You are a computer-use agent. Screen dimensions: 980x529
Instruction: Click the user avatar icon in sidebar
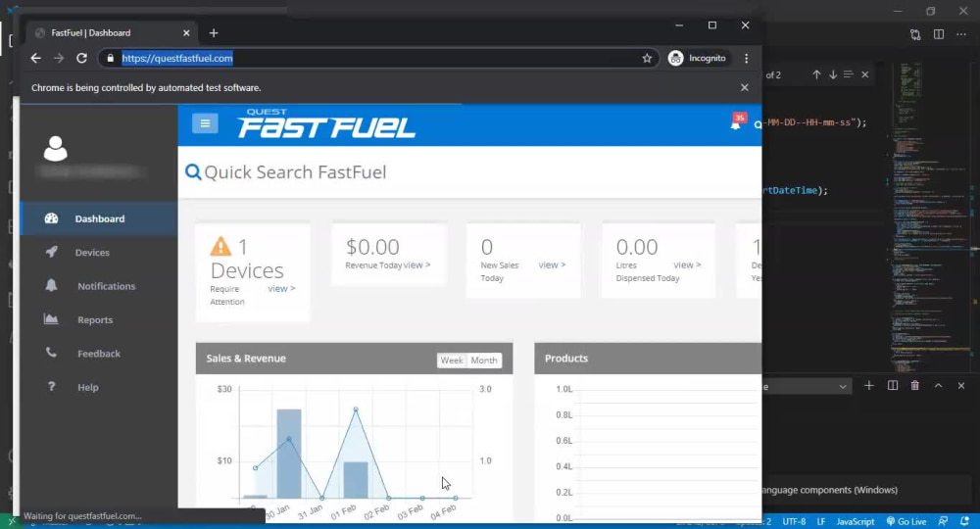click(x=56, y=149)
